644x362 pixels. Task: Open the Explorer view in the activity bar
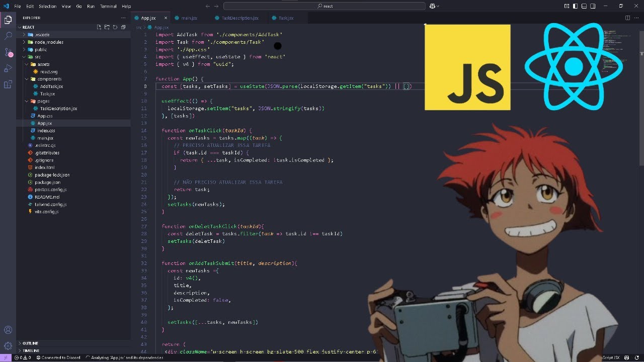[8, 20]
